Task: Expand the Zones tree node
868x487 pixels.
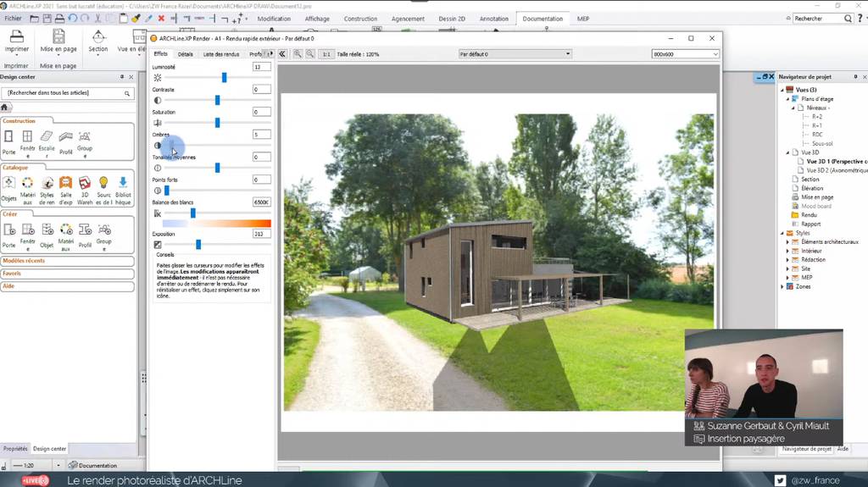Action: tap(782, 286)
